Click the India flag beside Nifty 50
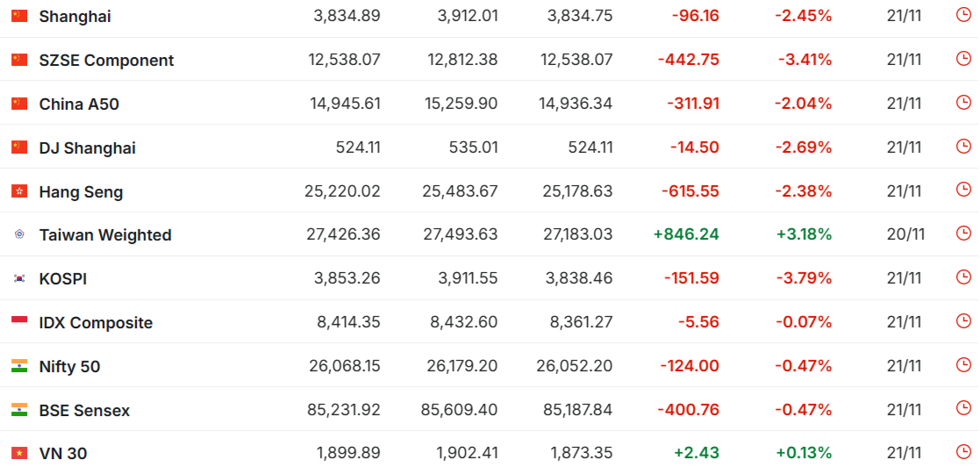 (x=19, y=366)
